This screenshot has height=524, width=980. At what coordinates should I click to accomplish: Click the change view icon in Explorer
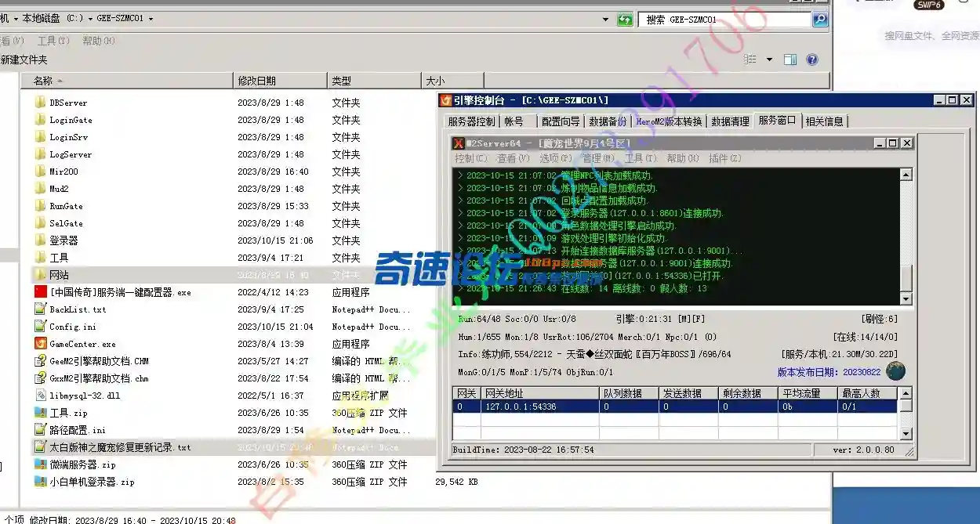tap(750, 60)
